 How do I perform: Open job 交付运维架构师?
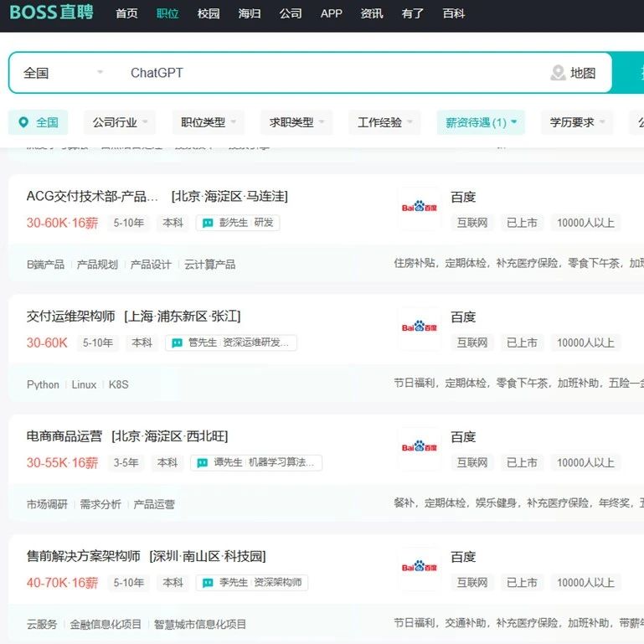(70, 317)
